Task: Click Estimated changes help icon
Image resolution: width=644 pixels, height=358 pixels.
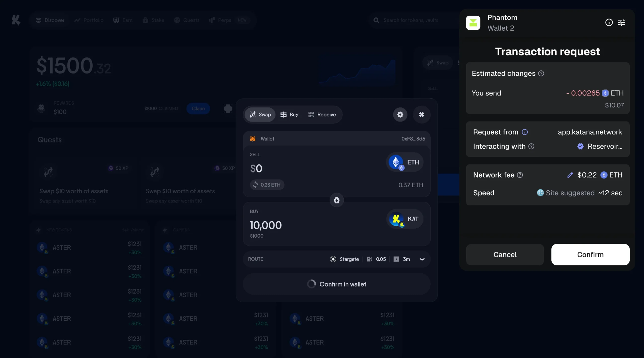Action: [x=541, y=73]
